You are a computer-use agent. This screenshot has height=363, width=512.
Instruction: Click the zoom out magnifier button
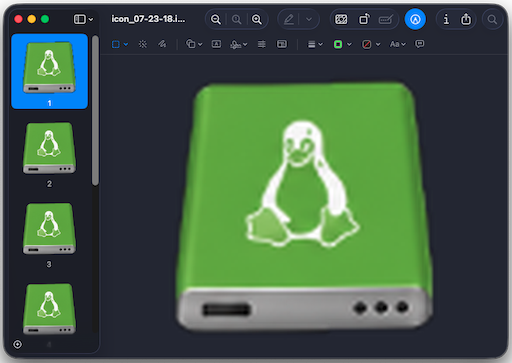pos(216,19)
